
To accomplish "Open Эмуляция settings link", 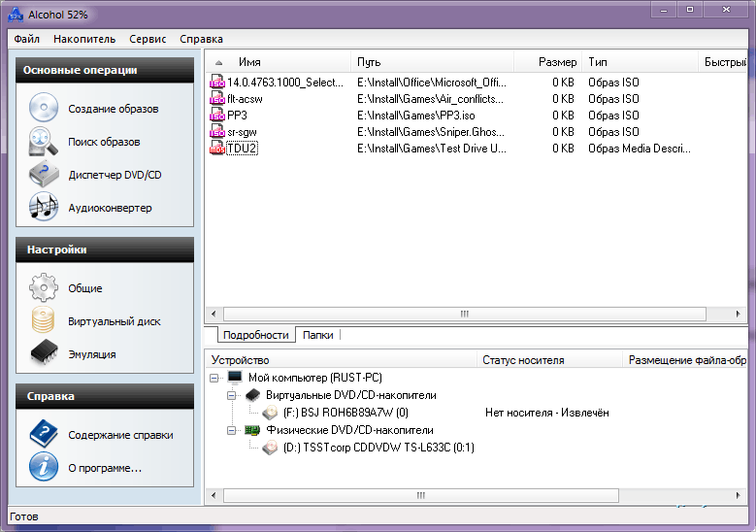I will tap(92, 354).
